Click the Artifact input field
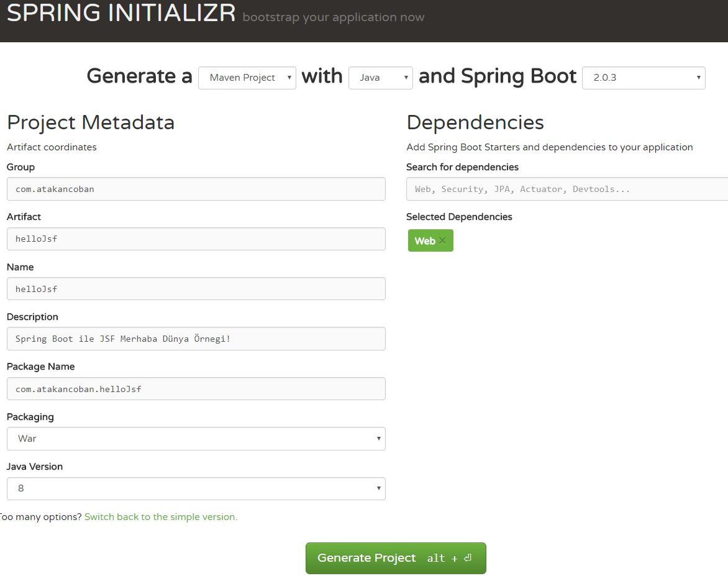This screenshot has height=576, width=728. (196, 239)
